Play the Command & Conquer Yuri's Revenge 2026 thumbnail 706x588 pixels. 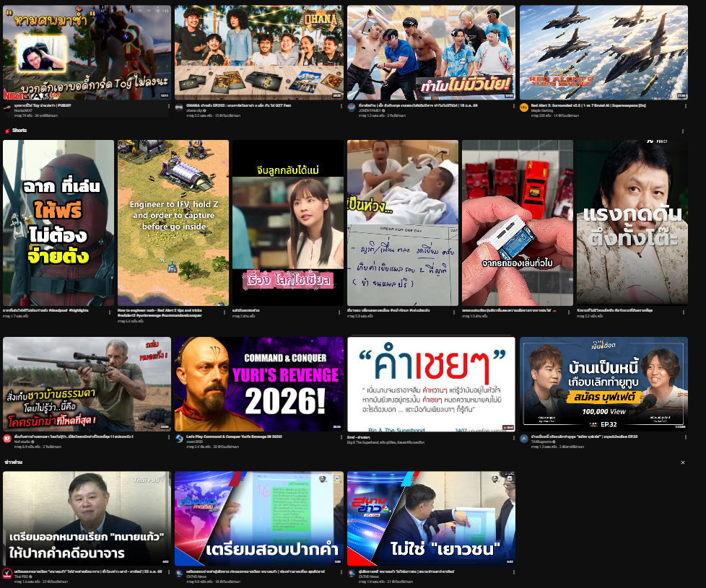258,384
